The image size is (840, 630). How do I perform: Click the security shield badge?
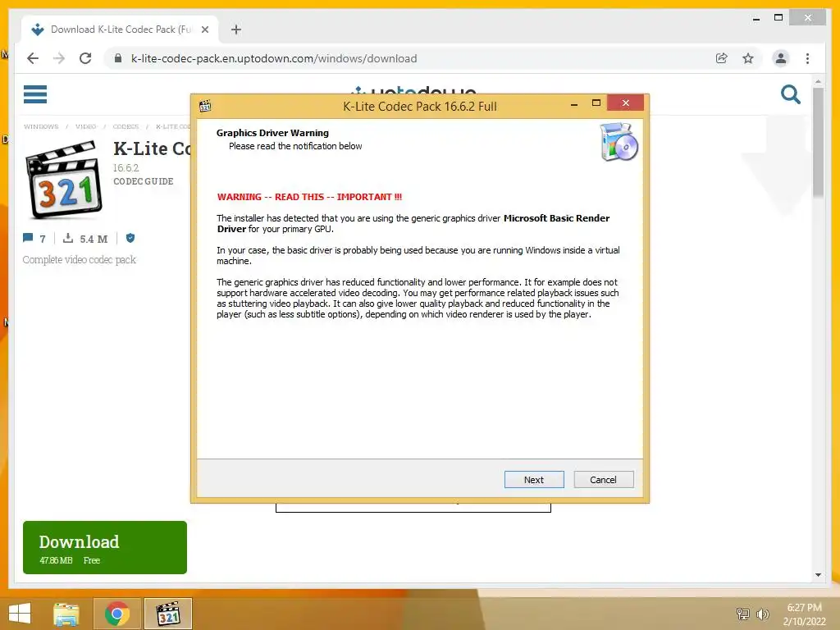click(130, 238)
